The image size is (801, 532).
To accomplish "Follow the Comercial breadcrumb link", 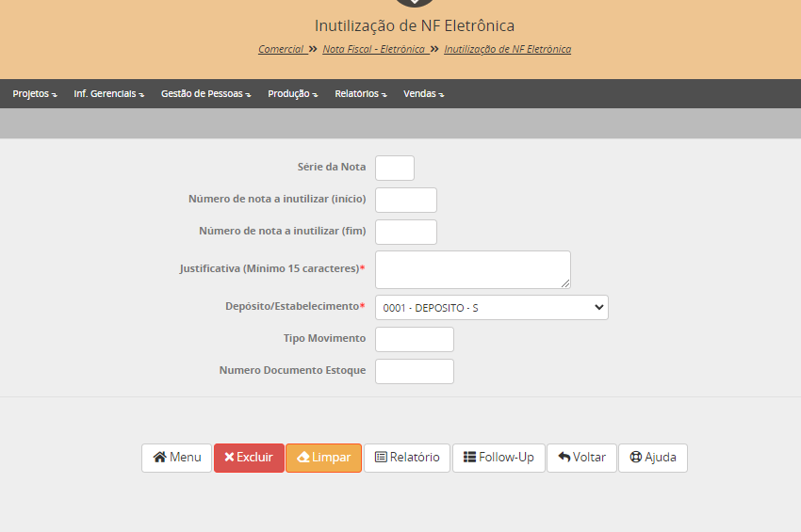I will (281, 49).
